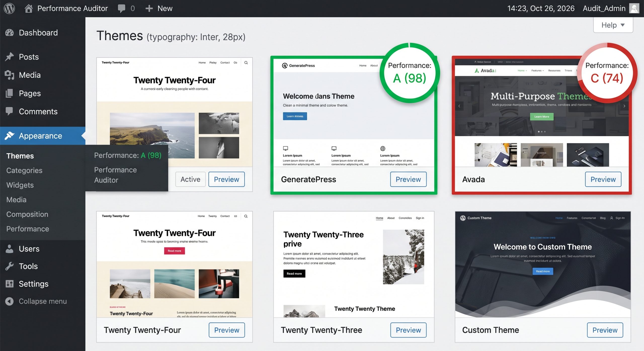Open the site home icon in admin bar
The height and width of the screenshot is (351, 644).
tap(28, 8)
